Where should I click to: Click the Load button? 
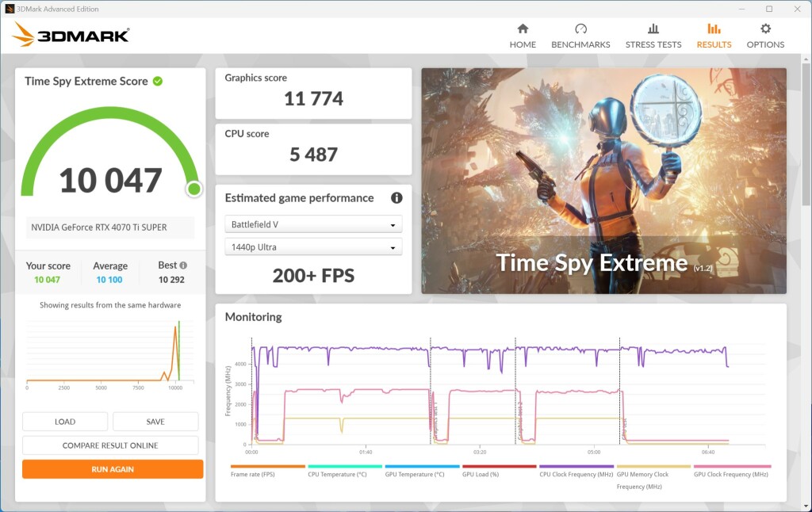tap(65, 421)
